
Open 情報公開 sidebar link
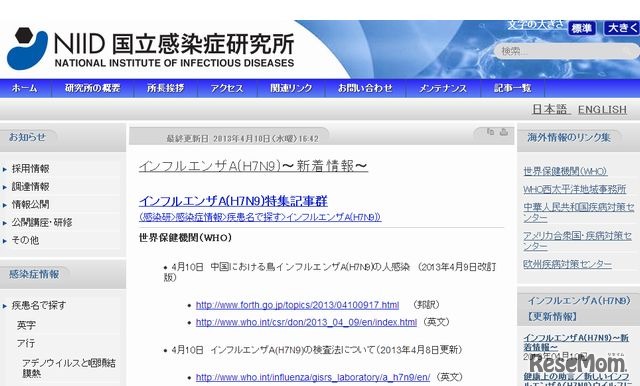[31, 204]
